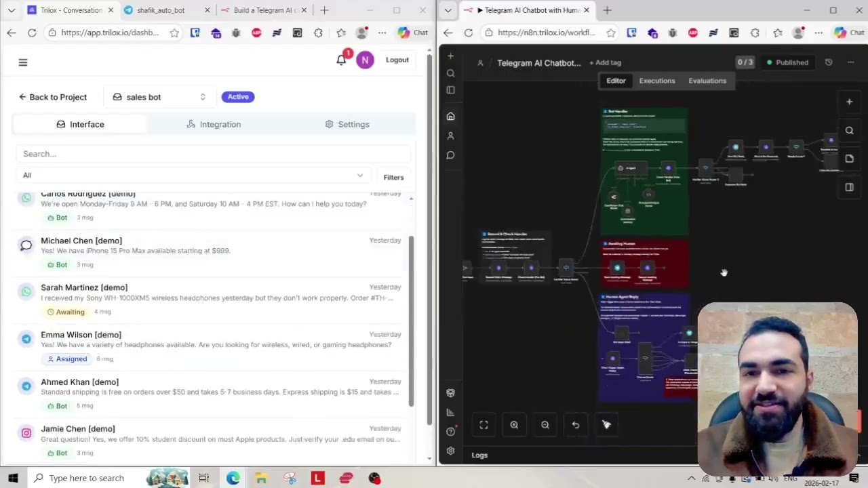Reload the n8n workflow page
The width and height of the screenshot is (868, 488).
point(469,33)
